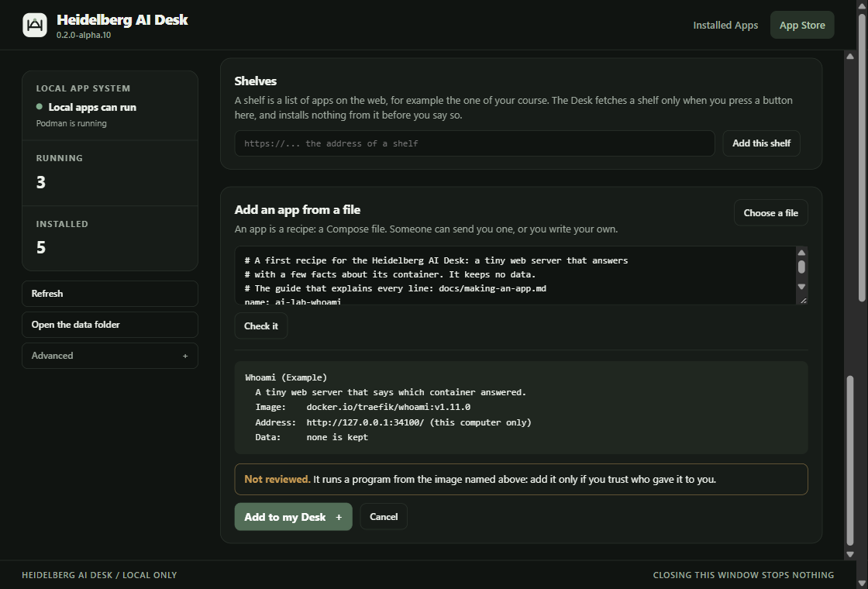
Task: Open the data folder
Action: (x=110, y=325)
